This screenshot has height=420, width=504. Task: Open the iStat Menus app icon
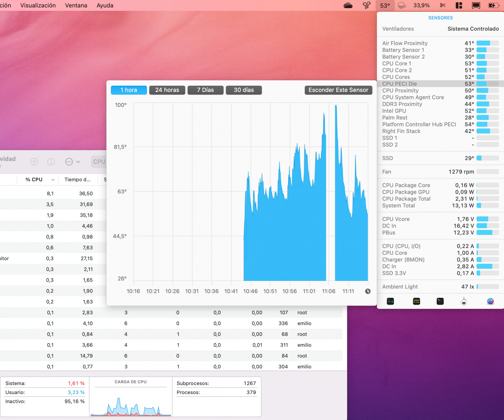click(490, 301)
